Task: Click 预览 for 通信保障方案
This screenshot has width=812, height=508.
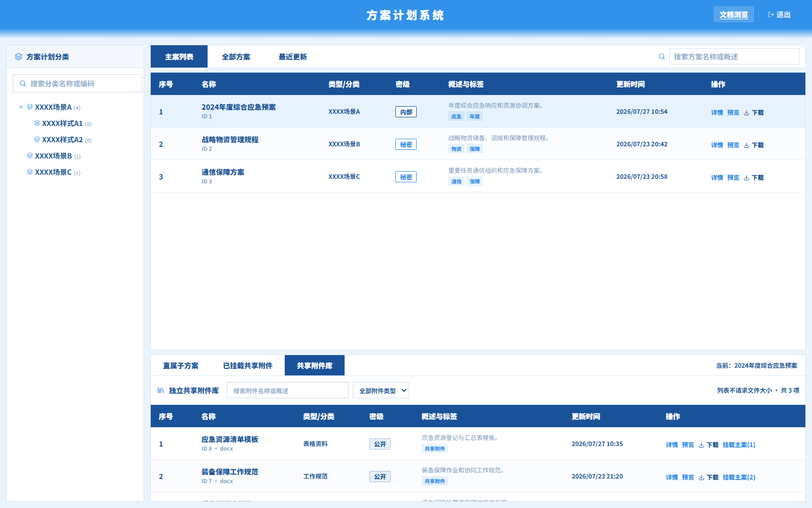Action: tap(733, 178)
